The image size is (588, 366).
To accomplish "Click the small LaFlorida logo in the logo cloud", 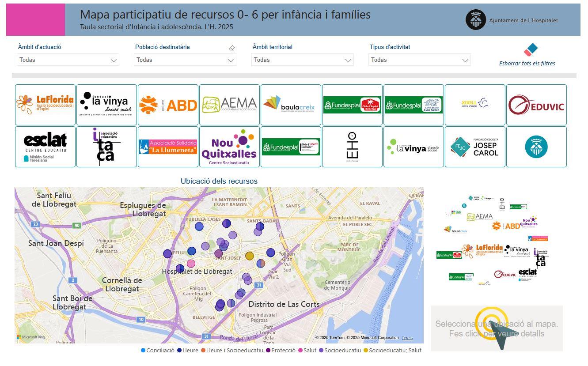I will tap(482, 251).
